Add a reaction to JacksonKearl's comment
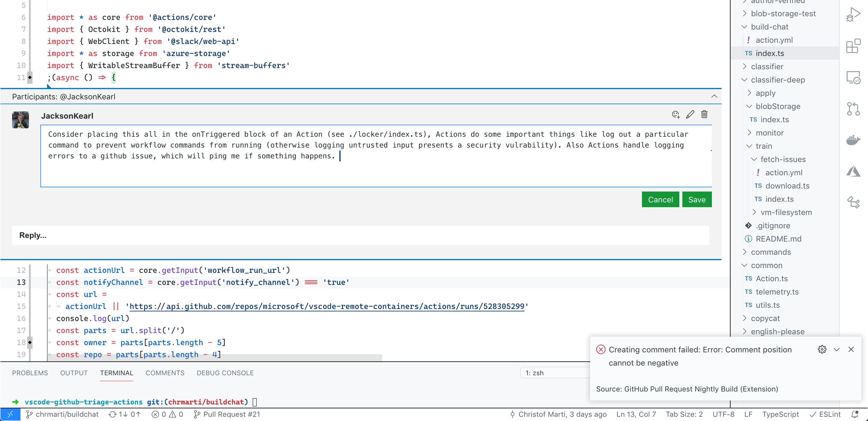Screen dimensions: 868x421 point(676,114)
